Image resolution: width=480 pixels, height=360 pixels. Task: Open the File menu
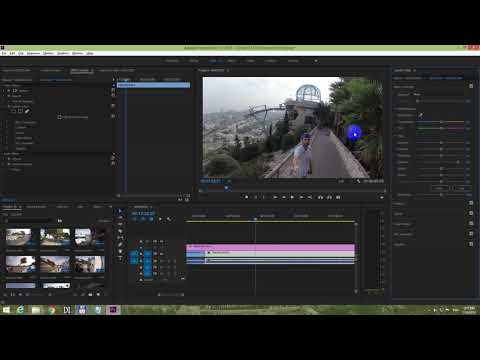[4, 53]
